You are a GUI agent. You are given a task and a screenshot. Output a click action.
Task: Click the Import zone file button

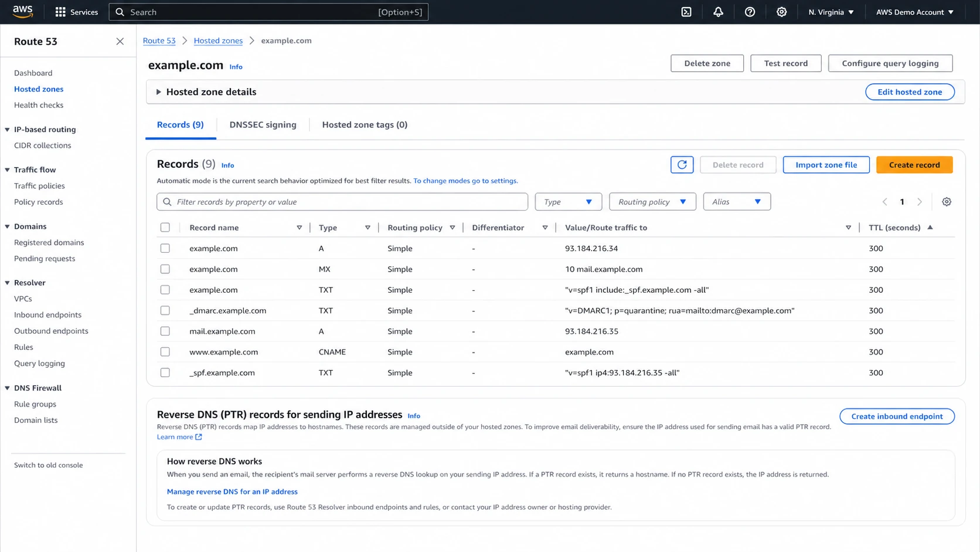[826, 165]
